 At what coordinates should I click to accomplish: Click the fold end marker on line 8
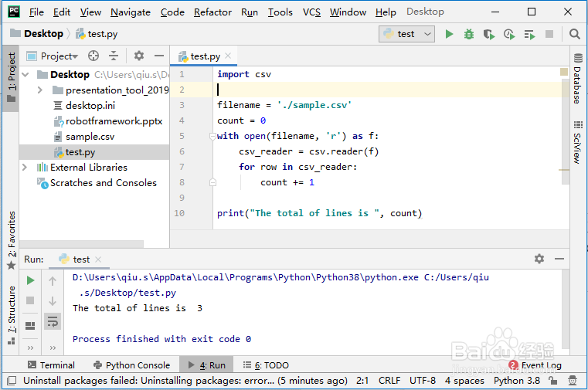pos(212,182)
